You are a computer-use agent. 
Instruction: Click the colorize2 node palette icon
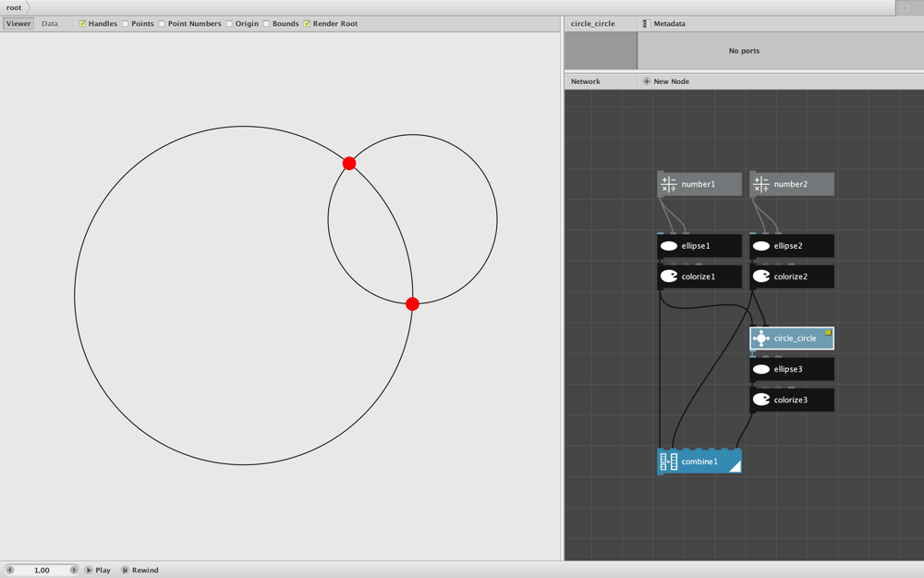tap(761, 277)
